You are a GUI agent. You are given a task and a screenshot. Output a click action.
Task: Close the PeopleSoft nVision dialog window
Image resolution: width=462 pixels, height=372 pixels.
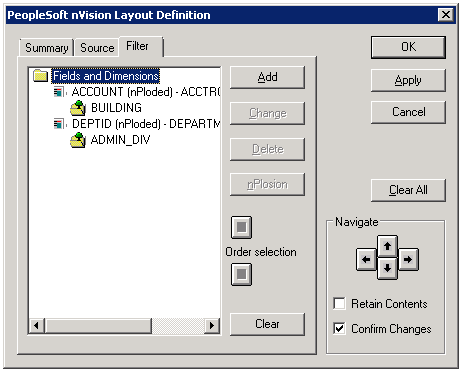pos(446,15)
